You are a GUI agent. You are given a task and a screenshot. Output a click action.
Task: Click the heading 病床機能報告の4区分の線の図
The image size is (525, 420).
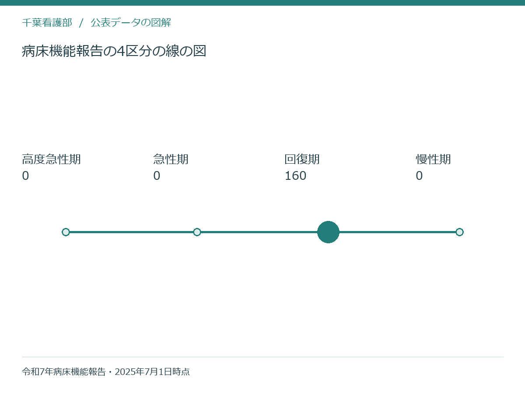pos(114,51)
